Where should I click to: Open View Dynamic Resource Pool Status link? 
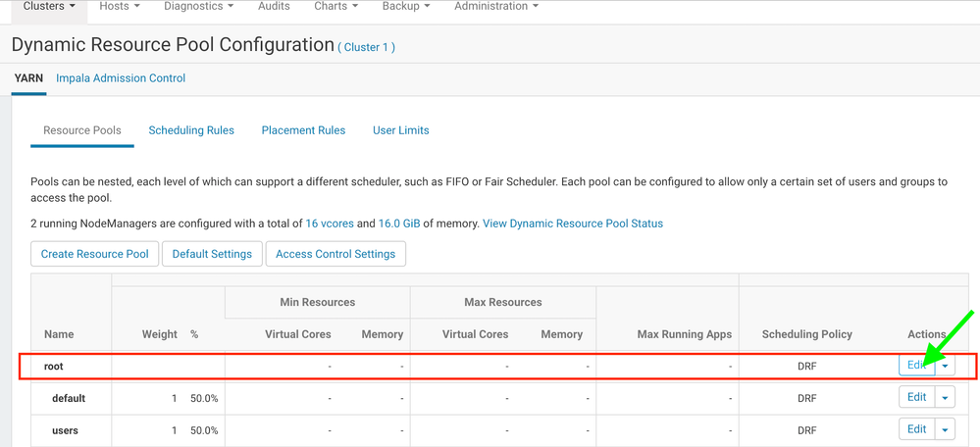pos(573,223)
